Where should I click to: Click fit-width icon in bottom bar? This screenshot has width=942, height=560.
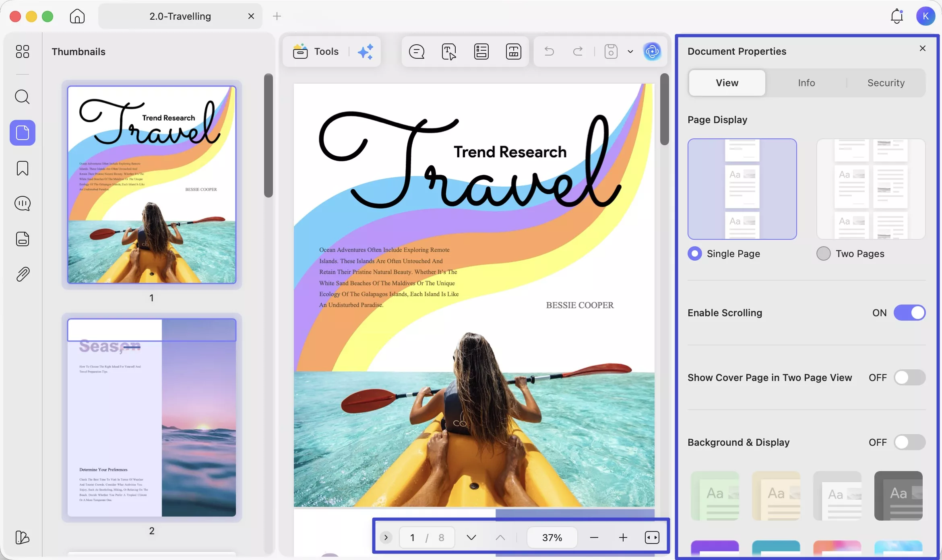(x=652, y=537)
